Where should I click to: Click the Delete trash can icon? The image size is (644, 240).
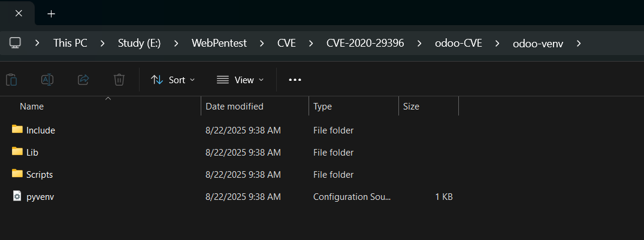point(119,80)
